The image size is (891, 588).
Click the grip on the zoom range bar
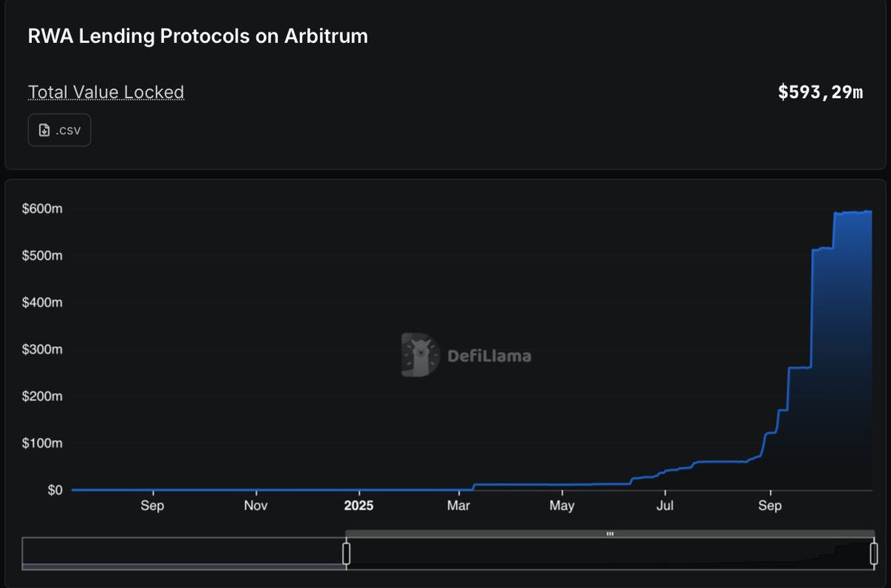[x=610, y=533]
